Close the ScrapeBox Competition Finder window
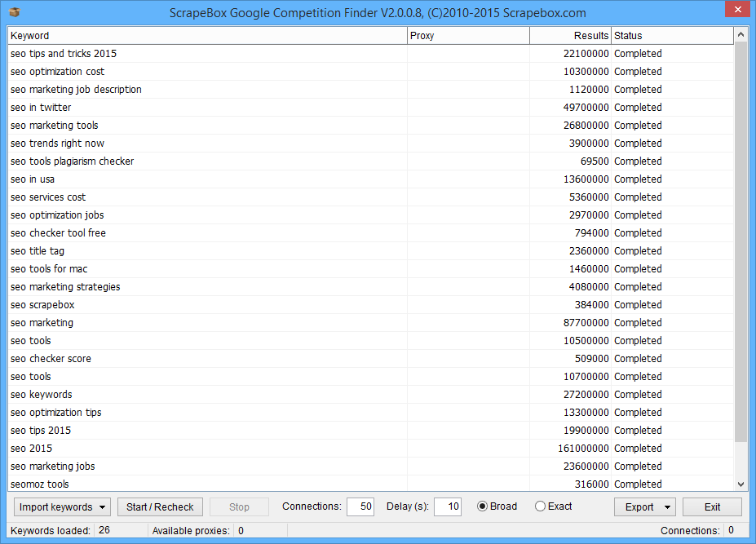 (735, 11)
